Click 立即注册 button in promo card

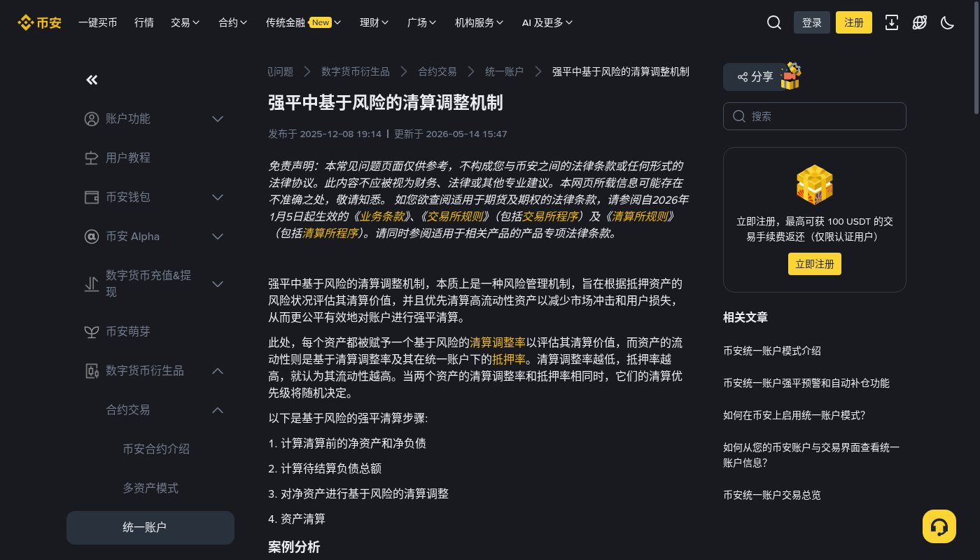click(815, 264)
